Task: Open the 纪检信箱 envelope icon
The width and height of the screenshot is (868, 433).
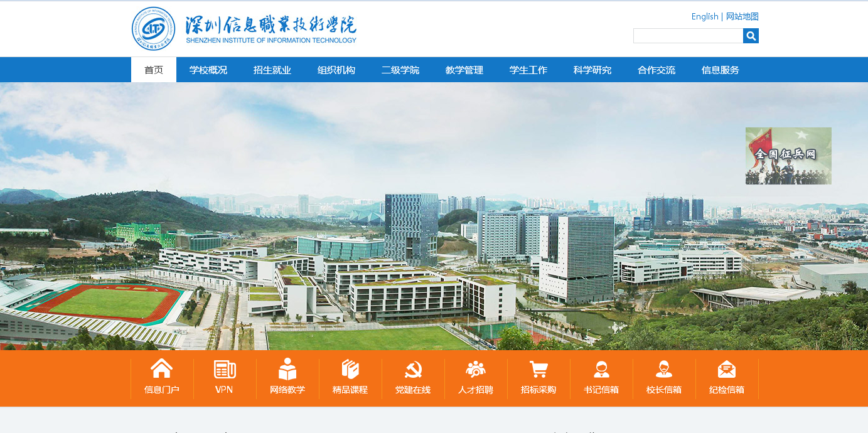Action: [x=727, y=369]
